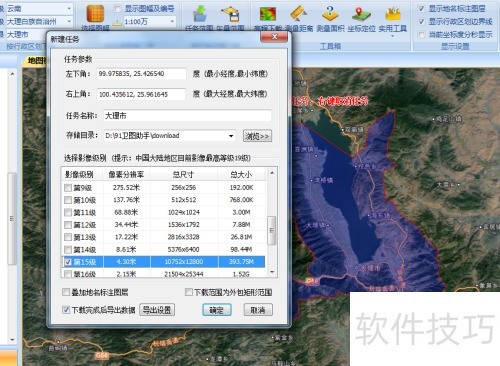
Task: Click the 98.44M total size cell
Action: point(242,249)
